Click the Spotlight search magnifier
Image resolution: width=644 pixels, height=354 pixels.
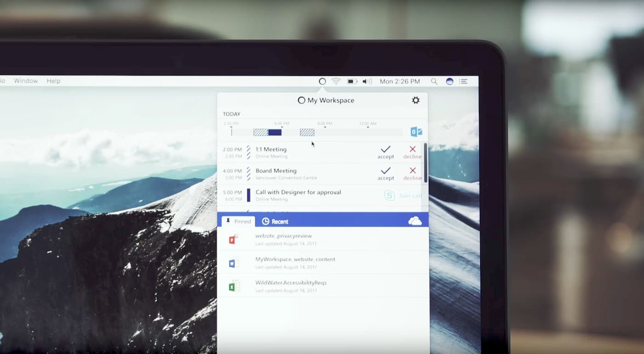434,81
